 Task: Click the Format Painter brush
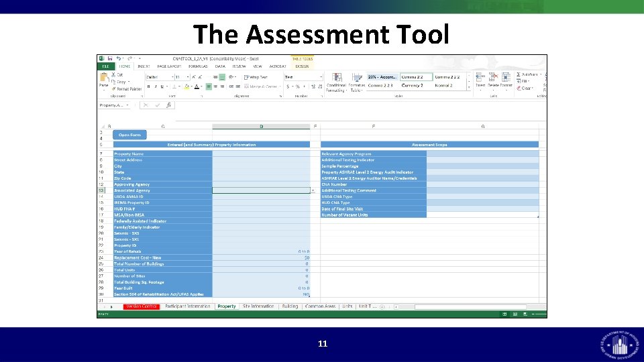127,88
